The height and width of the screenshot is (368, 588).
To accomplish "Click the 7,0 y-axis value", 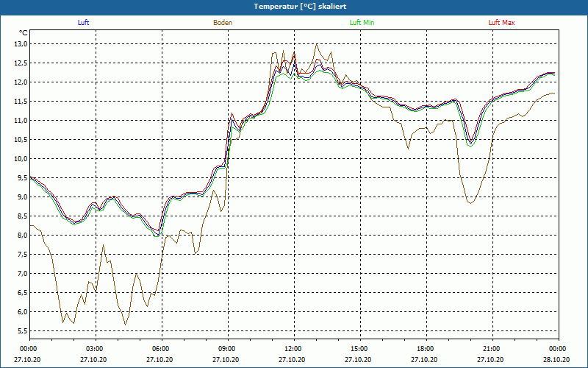I will (23, 274).
